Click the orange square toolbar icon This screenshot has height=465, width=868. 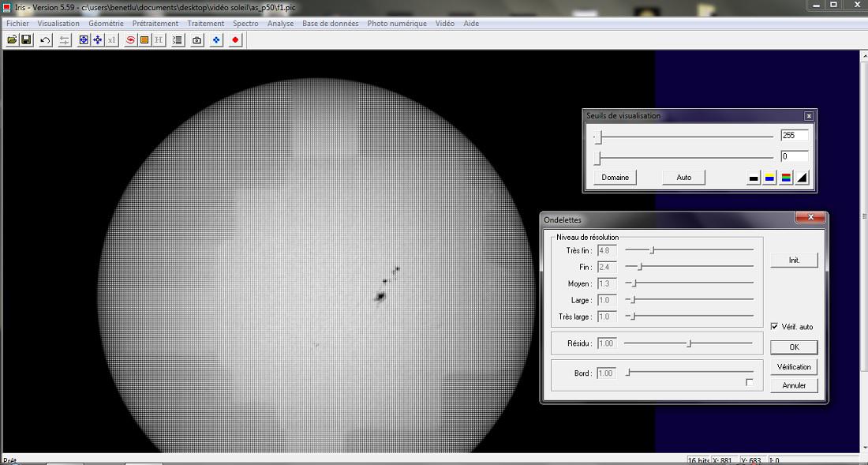144,39
